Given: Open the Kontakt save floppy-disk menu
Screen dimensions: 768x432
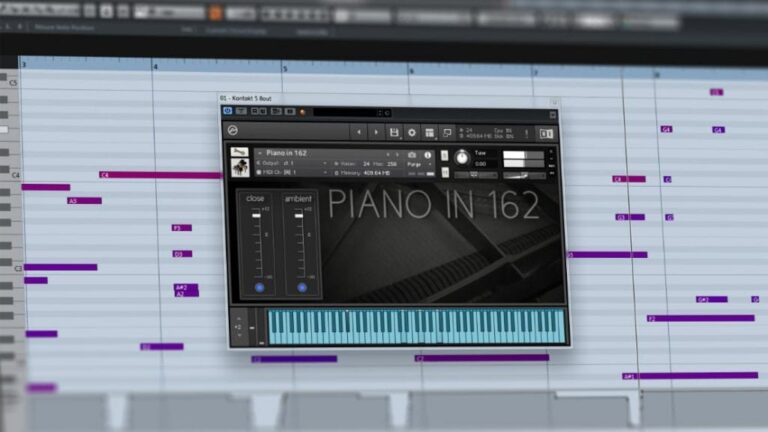Looking at the screenshot, I should (394, 132).
